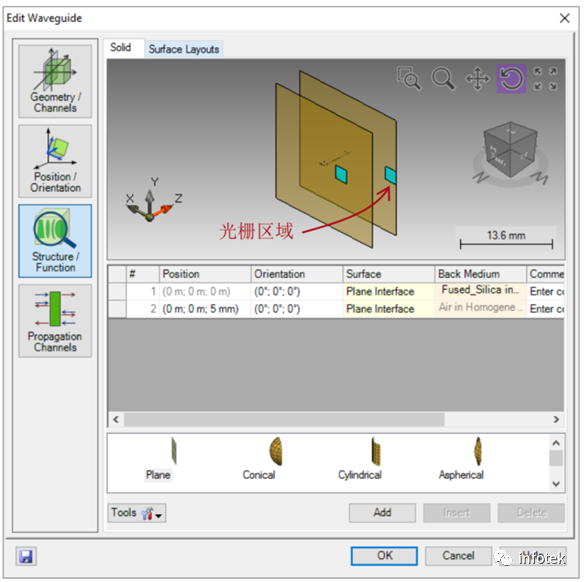Click the table's left scroll arrow
Viewport: 584px width, 582px height.
(116, 420)
